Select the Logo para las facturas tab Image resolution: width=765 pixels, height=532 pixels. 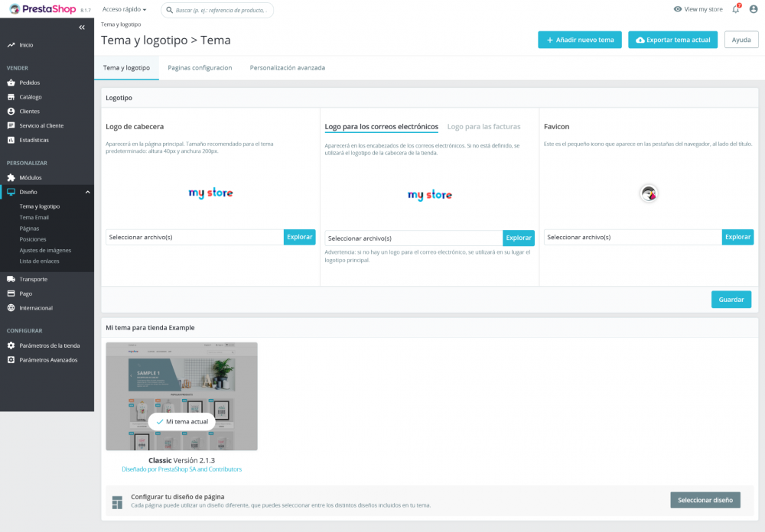pos(485,127)
